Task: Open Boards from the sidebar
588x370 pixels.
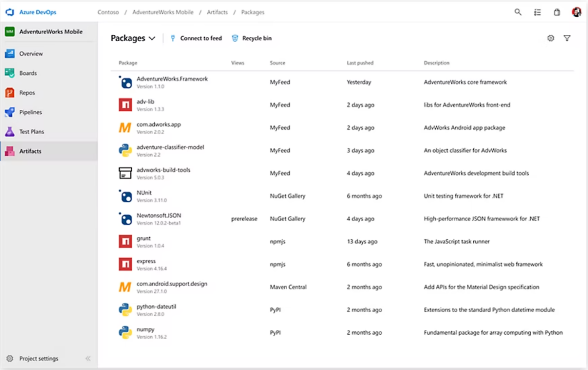Action: (29, 73)
